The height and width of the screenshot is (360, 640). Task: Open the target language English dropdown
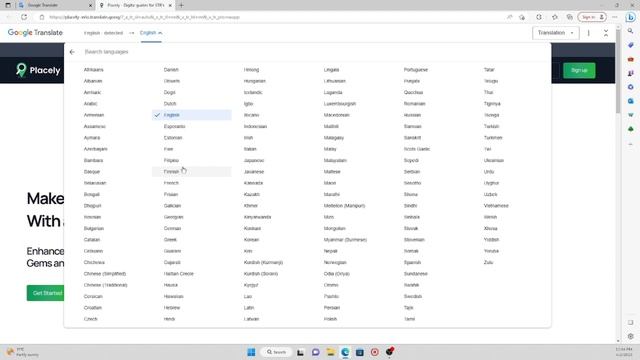[x=151, y=33]
